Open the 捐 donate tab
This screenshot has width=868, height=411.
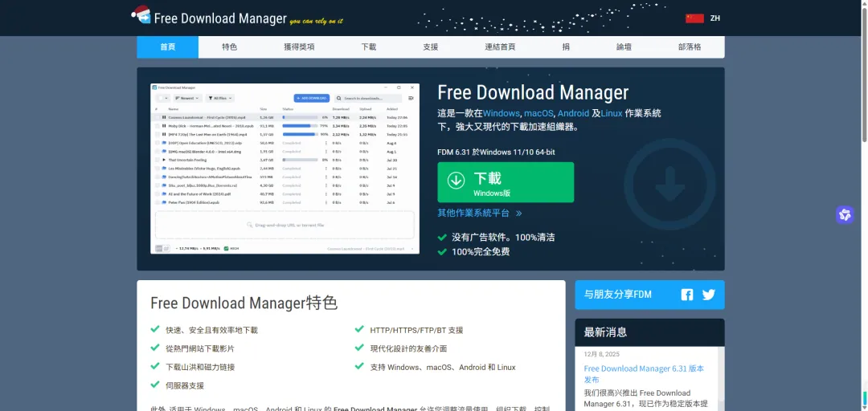(566, 47)
